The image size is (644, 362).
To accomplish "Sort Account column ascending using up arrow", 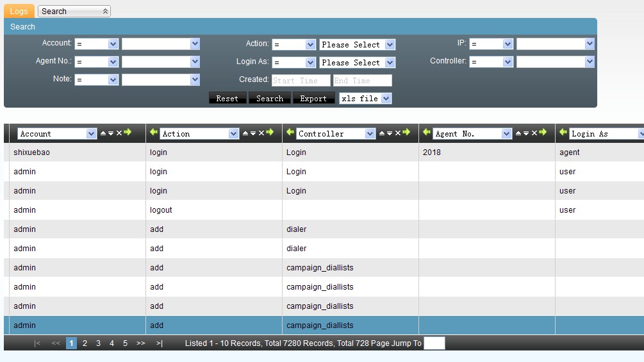I will click(x=103, y=133).
